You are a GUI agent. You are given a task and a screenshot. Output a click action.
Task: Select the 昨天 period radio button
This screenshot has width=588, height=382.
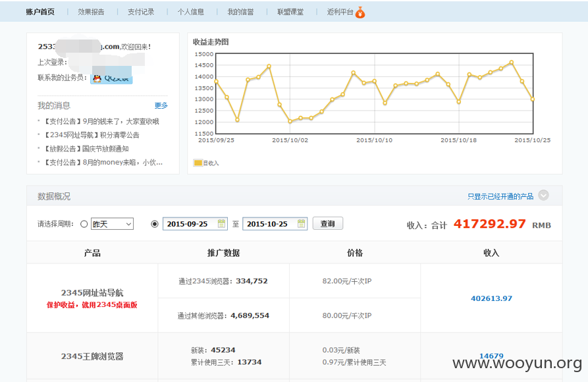[84, 224]
